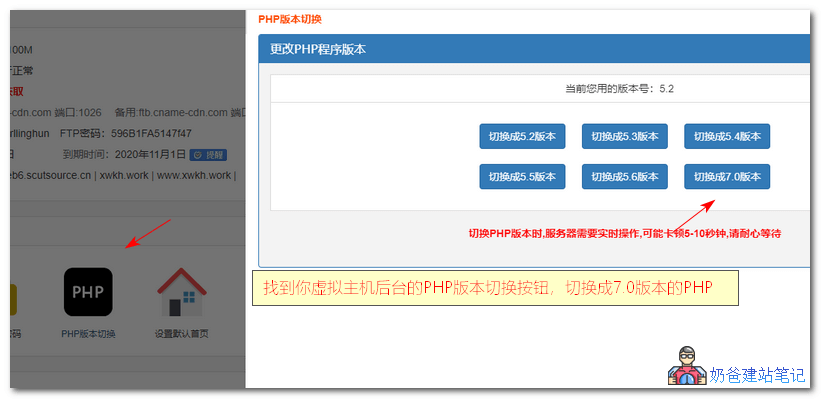Switch PHP to 切换成7.0版本

[x=727, y=176]
